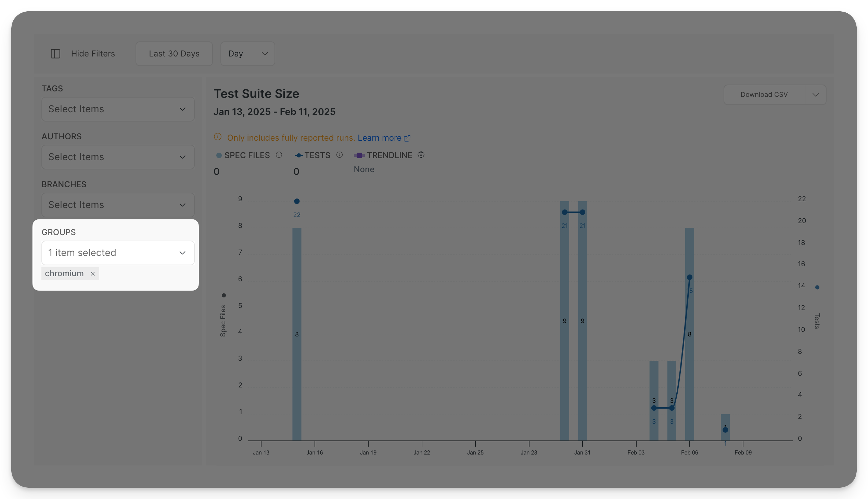Expand the Tags Select Items dropdown
The width and height of the screenshot is (868, 499).
(118, 109)
